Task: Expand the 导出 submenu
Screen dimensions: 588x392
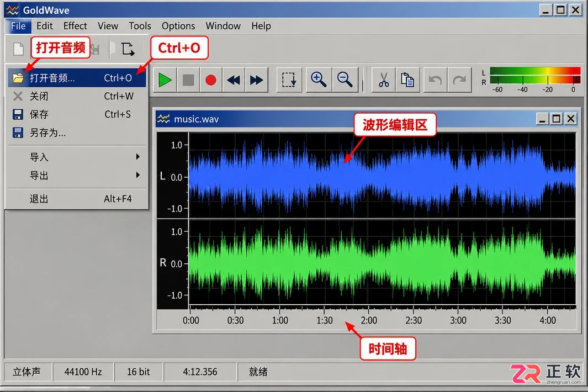Action: (77, 175)
